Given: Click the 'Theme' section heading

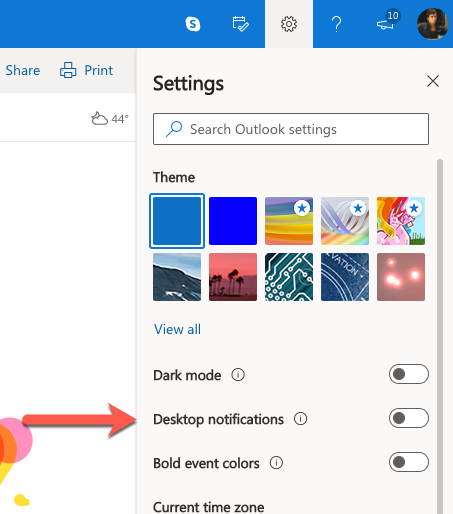Looking at the screenshot, I should [x=174, y=177].
